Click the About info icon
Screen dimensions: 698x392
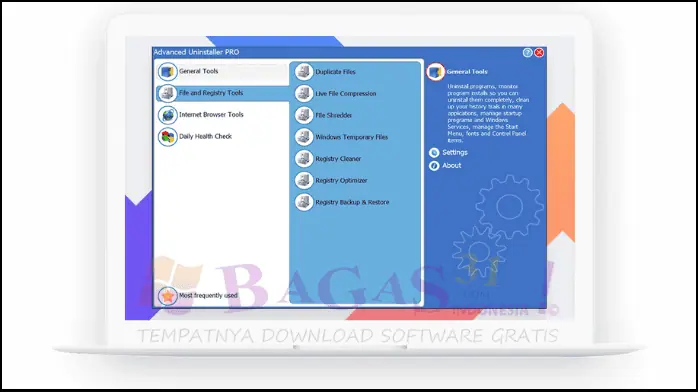coord(434,166)
